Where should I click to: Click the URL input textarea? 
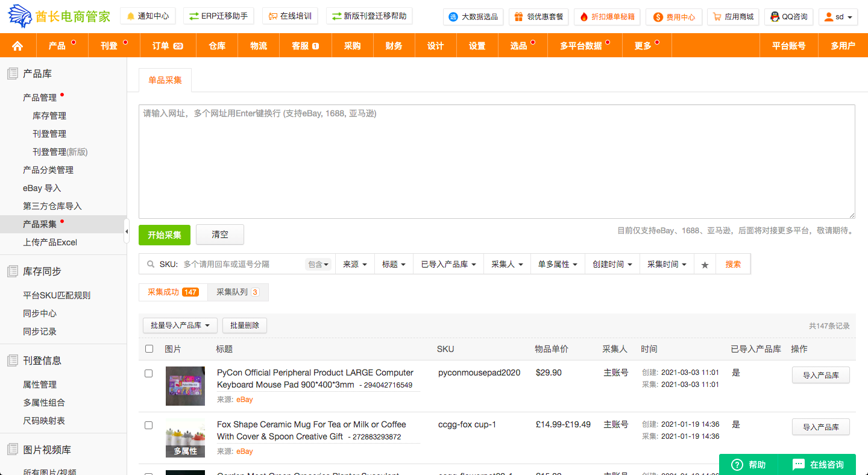(x=497, y=162)
